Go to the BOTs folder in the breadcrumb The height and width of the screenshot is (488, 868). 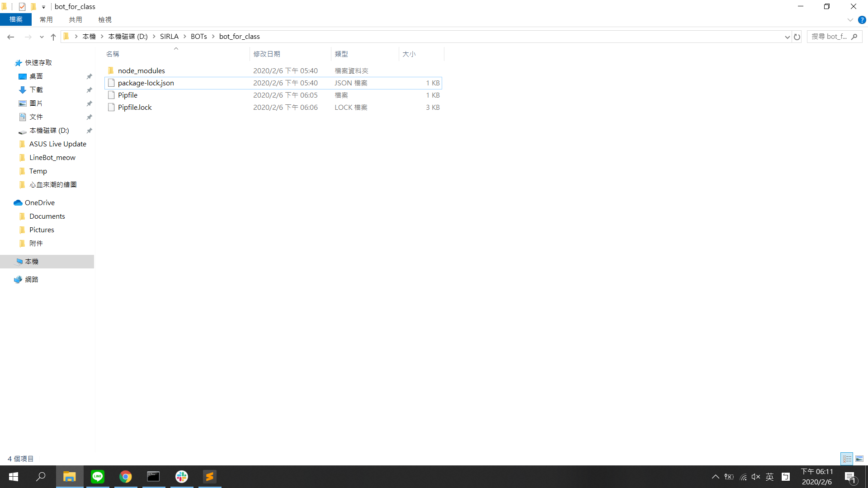pos(198,36)
